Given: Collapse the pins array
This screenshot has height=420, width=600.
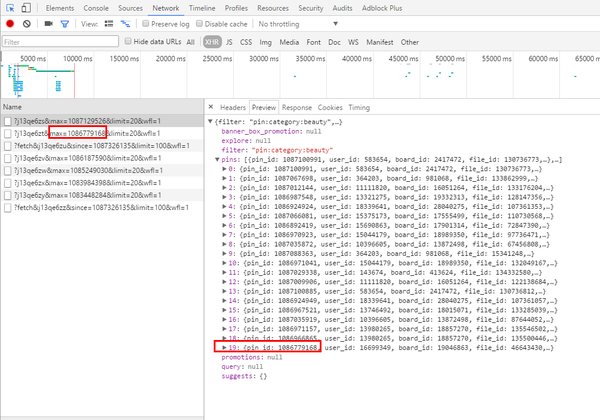Looking at the screenshot, I should pos(217,160).
